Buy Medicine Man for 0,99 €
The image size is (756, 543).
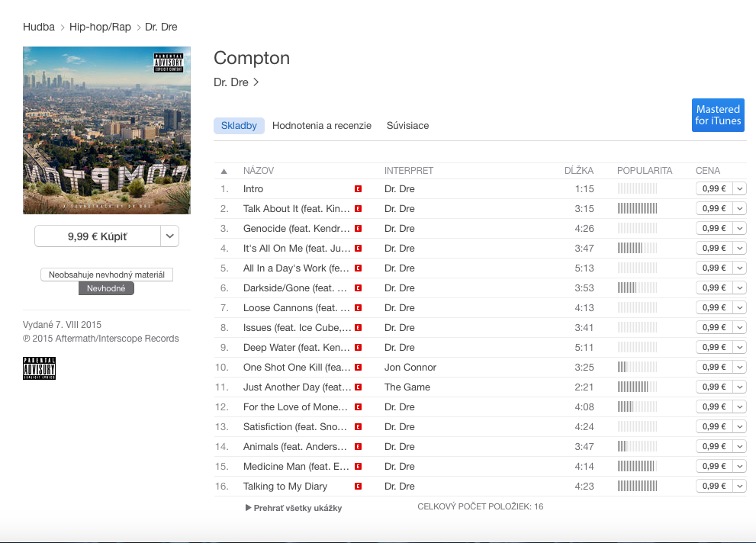click(x=714, y=467)
